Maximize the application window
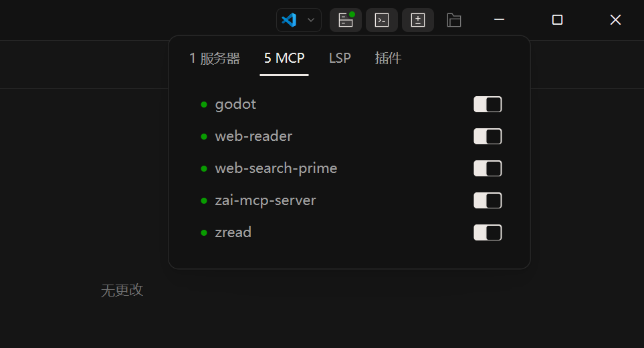The image size is (644, 348). [x=557, y=20]
